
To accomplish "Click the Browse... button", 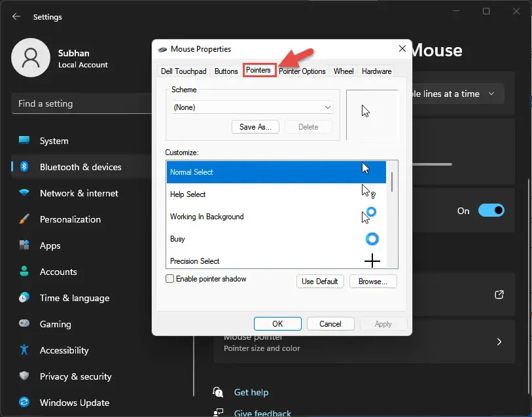I will pos(373,281).
